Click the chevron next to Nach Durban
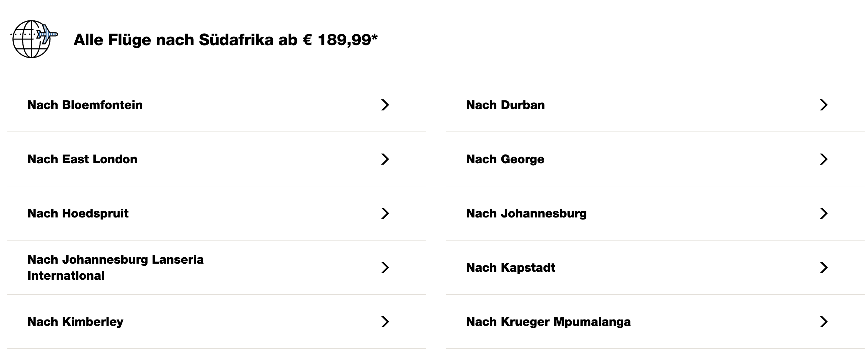 pos(823,105)
